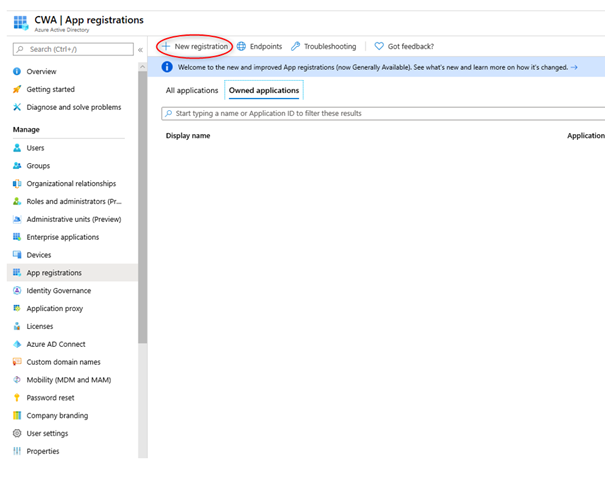The width and height of the screenshot is (605, 489).
Task: Click the info icon in the welcome banner
Action: tap(167, 67)
